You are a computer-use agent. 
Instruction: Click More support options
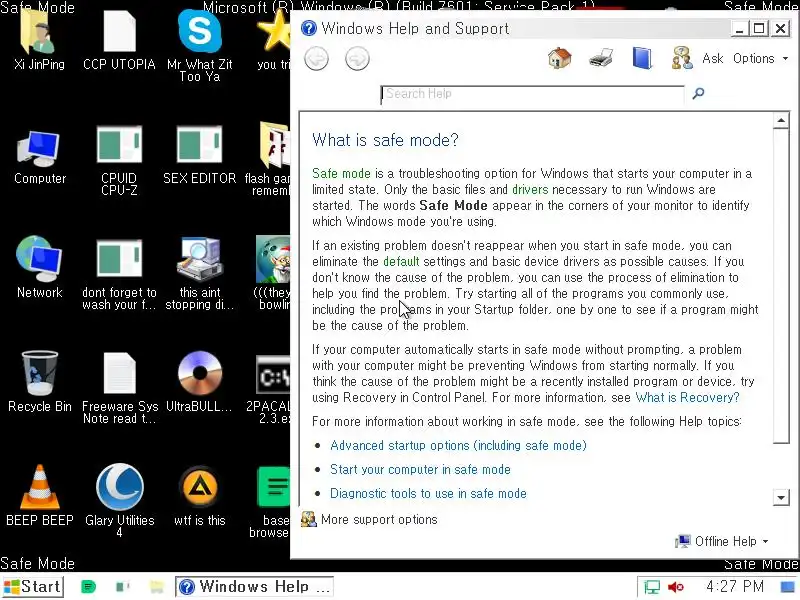tap(369, 519)
